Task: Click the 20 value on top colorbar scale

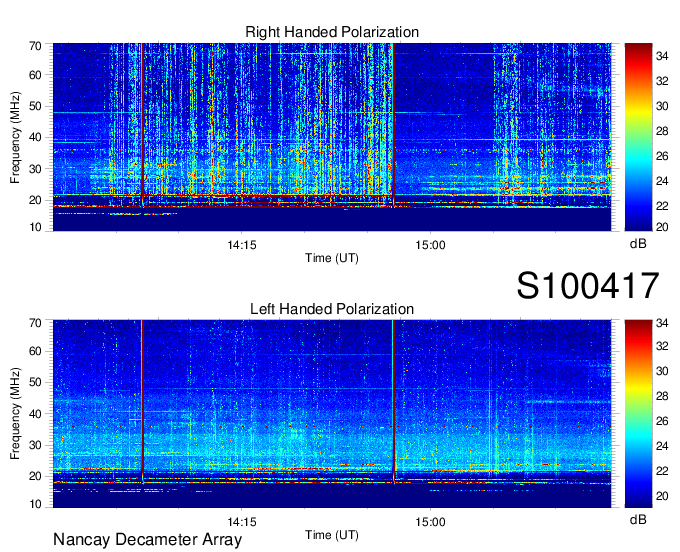Action: tap(662, 227)
